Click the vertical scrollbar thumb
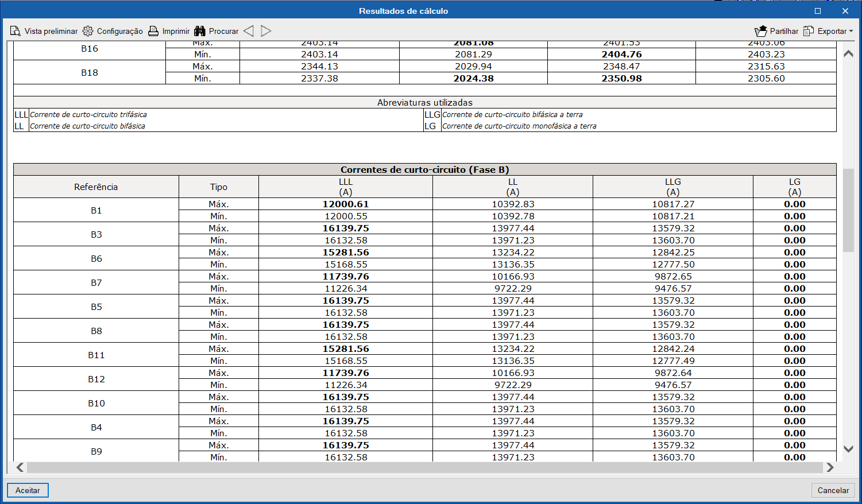The height and width of the screenshot is (504, 862). [848, 210]
